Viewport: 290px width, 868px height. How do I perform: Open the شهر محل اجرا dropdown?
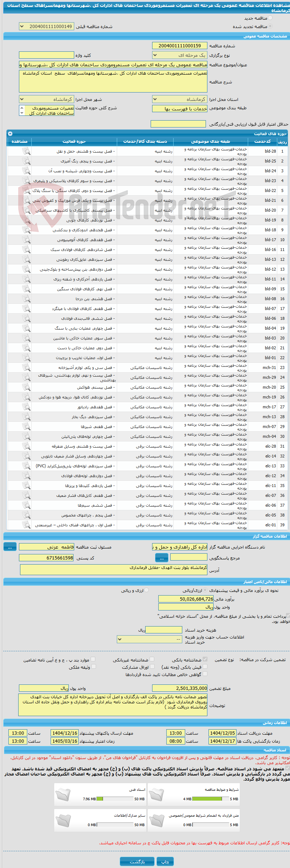coord(47,99)
